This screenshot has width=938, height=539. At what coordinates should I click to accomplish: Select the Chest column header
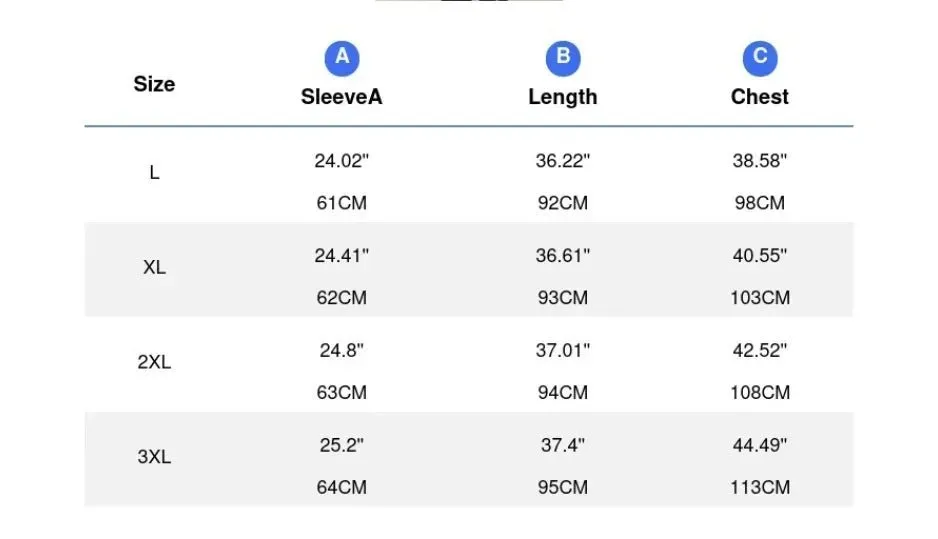pyautogui.click(x=760, y=97)
